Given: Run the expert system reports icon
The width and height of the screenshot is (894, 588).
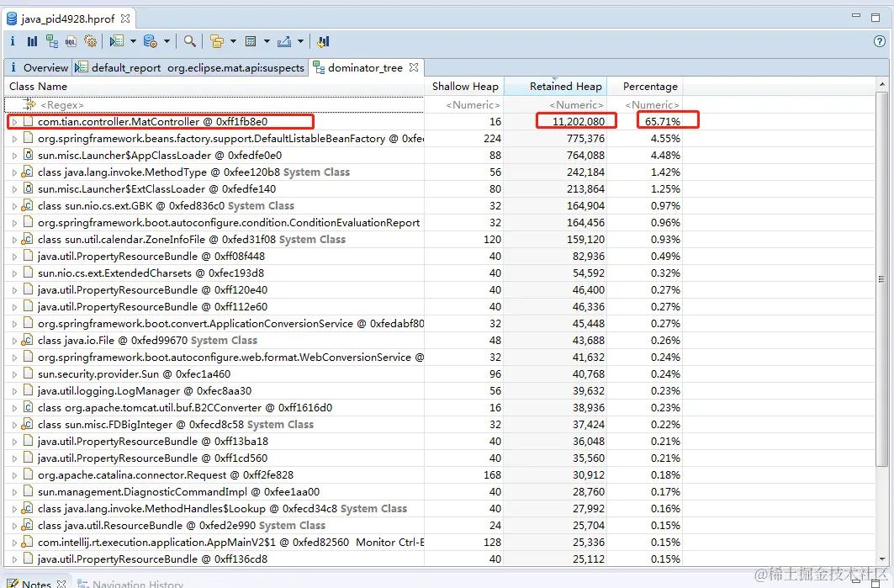Looking at the screenshot, I should [117, 41].
